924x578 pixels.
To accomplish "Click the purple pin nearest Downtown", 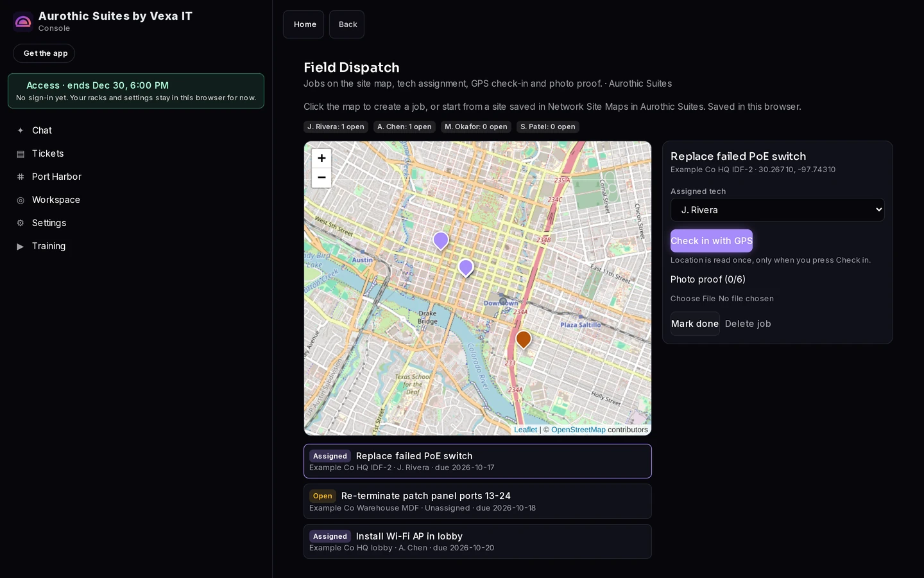I will click(466, 268).
